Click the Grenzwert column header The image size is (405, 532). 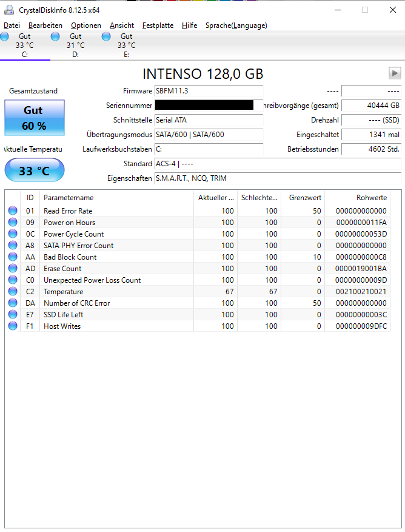pos(303,198)
